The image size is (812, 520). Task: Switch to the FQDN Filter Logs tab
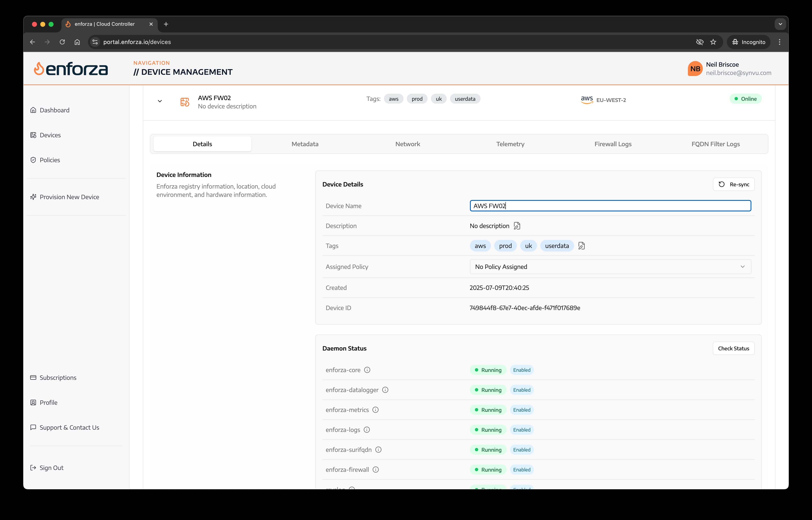[715, 144]
